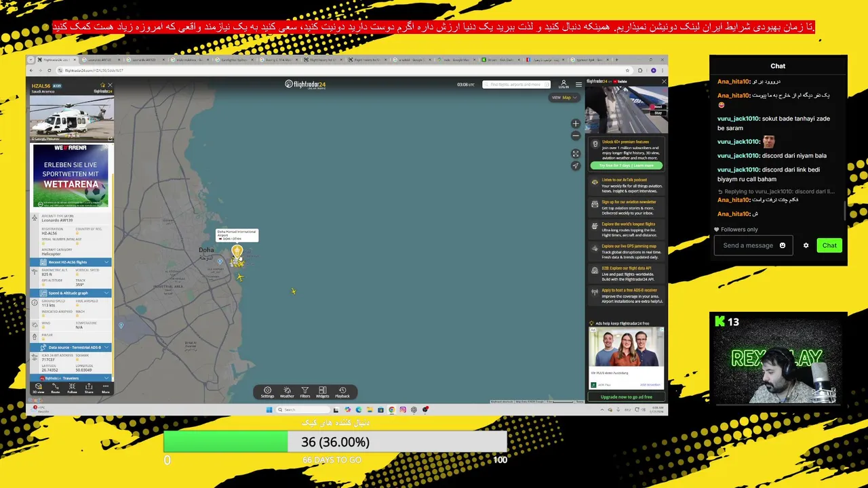868x488 pixels.
Task: Open chat settings gear icon
Action: [x=806, y=245]
